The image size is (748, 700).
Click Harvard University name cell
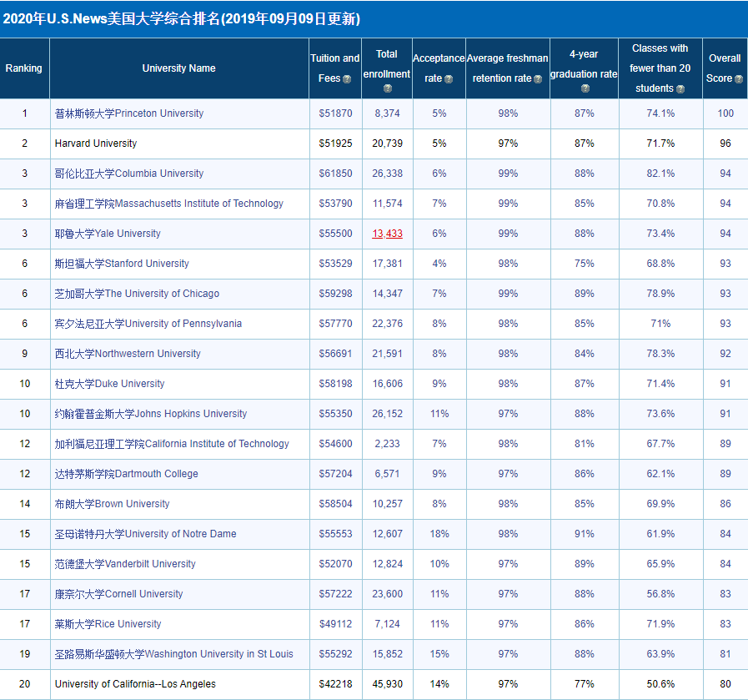pyautogui.click(x=180, y=144)
